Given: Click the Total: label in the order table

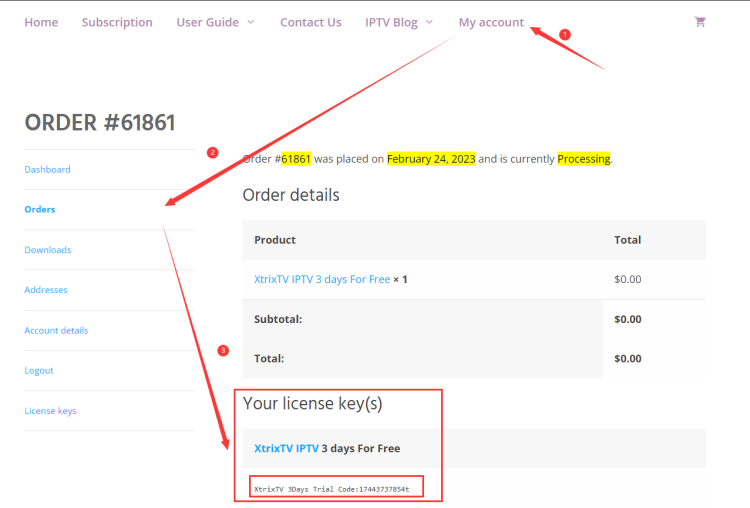Looking at the screenshot, I should tap(269, 358).
